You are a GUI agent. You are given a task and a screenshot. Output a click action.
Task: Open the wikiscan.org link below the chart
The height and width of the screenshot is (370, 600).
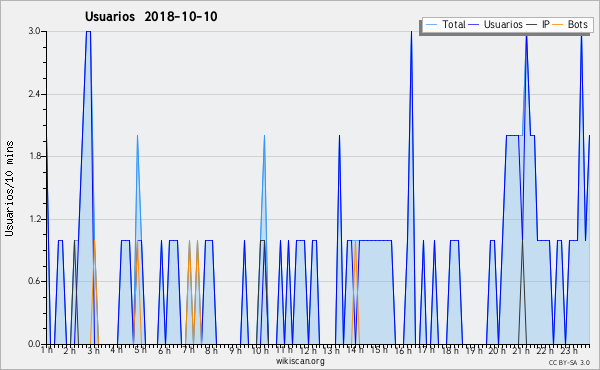pyautogui.click(x=300, y=361)
